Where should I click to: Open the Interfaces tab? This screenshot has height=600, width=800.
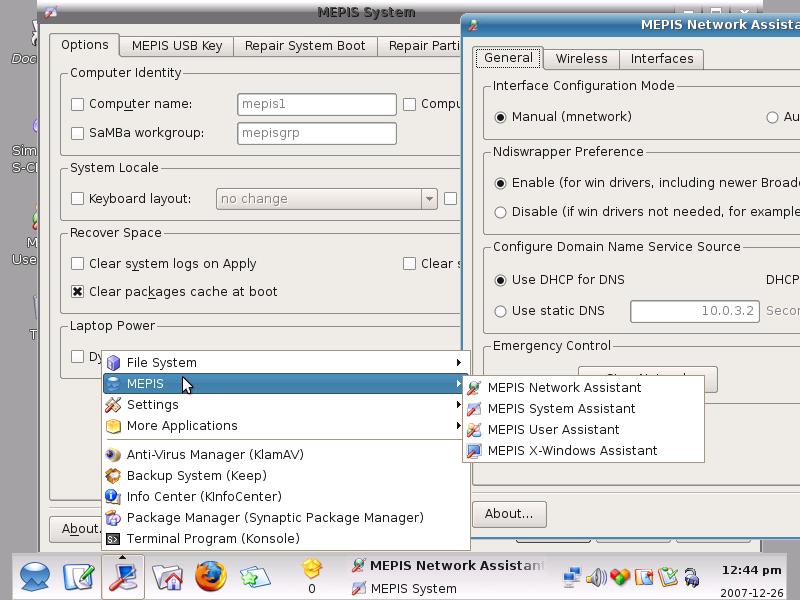[x=662, y=59]
